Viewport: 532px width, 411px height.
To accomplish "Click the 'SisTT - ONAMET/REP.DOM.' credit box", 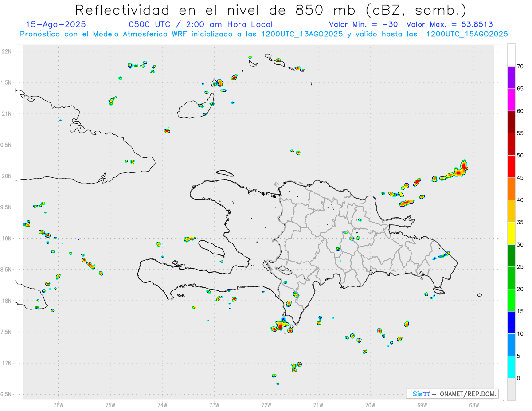I will [x=452, y=394].
